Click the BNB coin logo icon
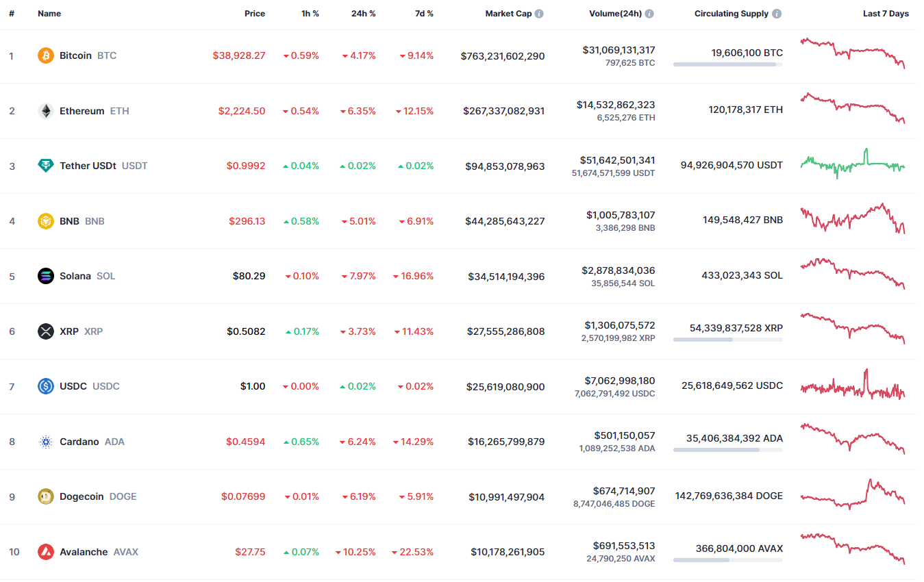Viewport: 924px width, 582px height. point(46,221)
